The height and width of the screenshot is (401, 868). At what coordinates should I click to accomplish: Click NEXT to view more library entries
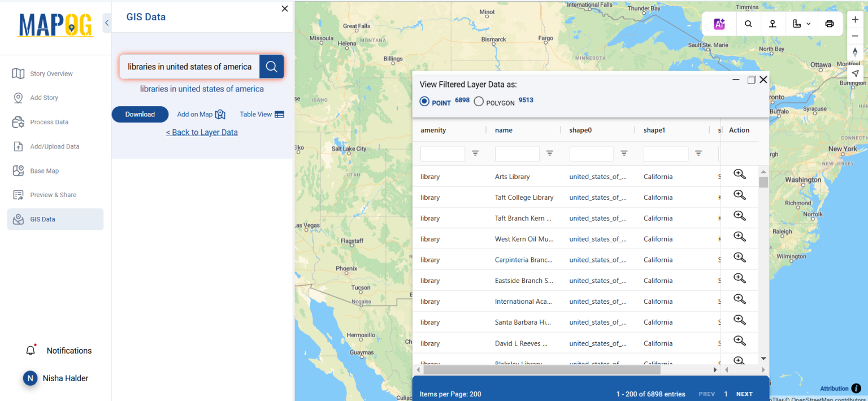tap(744, 394)
